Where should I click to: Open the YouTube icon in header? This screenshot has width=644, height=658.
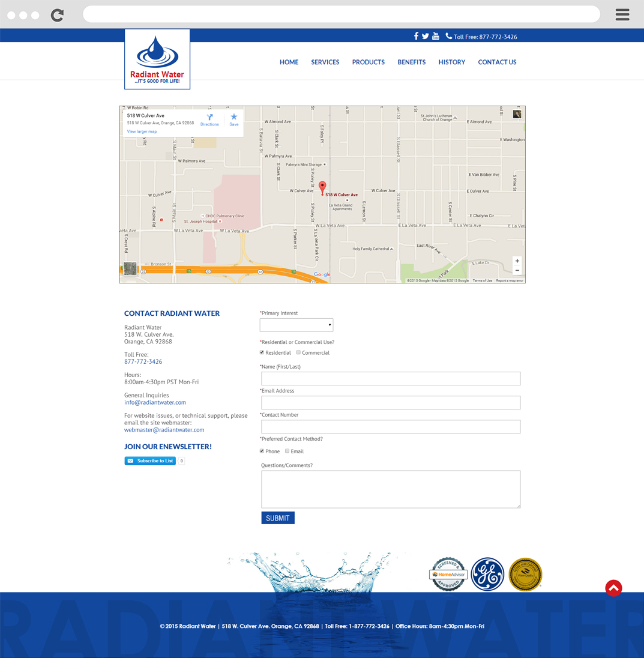(436, 37)
